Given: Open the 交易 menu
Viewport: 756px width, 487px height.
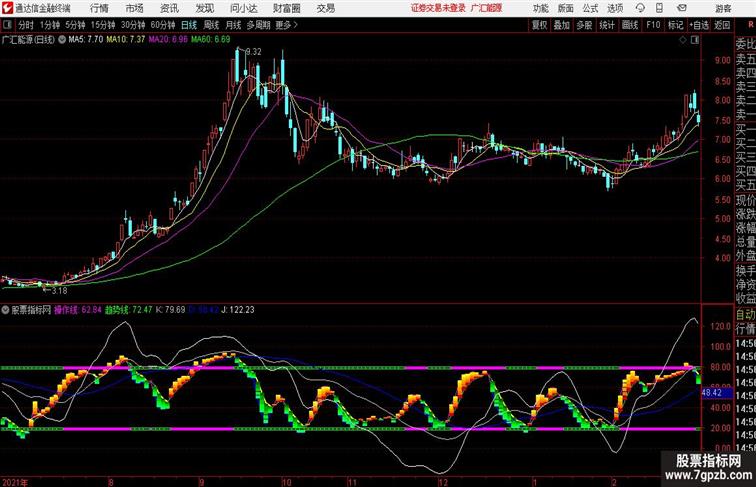Looking at the screenshot, I should coord(326,8).
